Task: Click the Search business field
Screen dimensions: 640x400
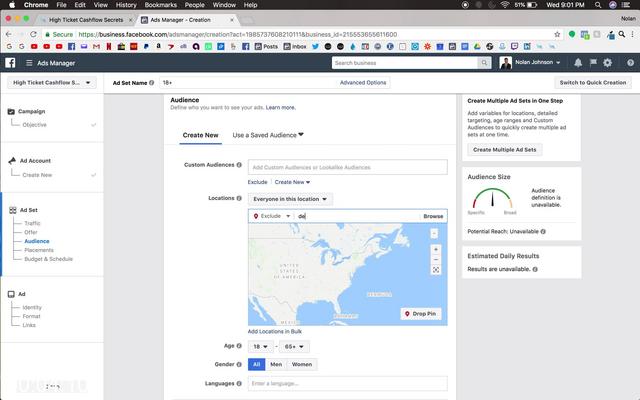Action: tap(404, 63)
